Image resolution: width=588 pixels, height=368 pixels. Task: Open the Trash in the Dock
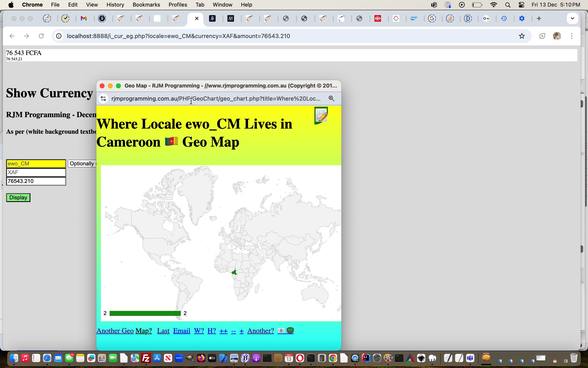(x=574, y=358)
